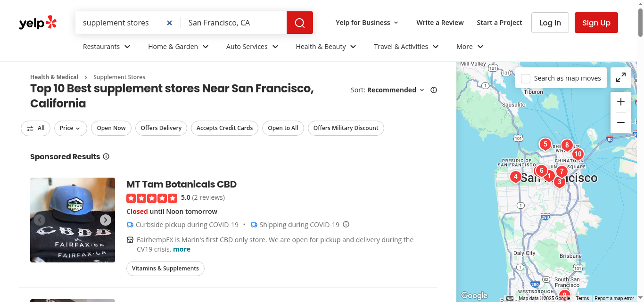Toggle the Open Now filter

[111, 128]
